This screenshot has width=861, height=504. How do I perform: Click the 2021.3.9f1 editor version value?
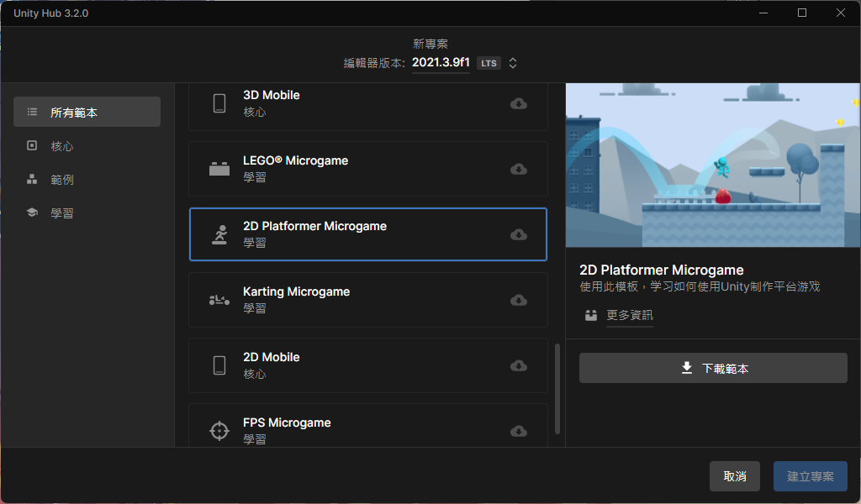coord(441,62)
